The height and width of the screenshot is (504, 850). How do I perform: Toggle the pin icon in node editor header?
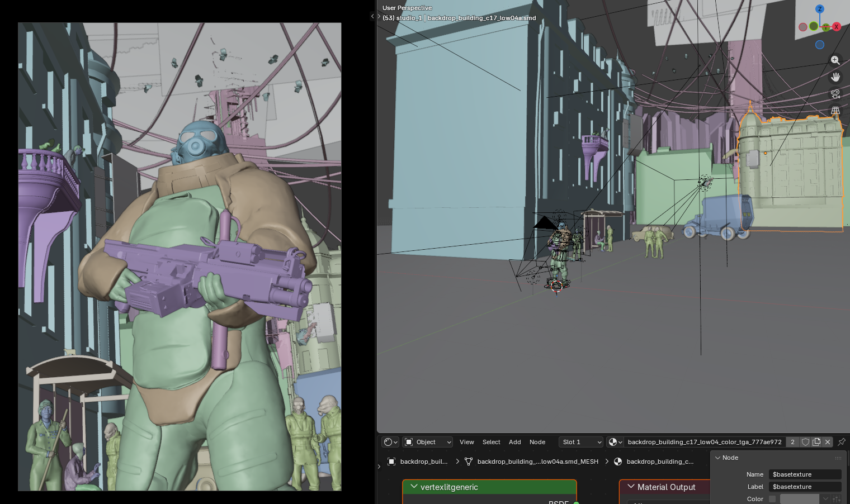[x=842, y=442]
